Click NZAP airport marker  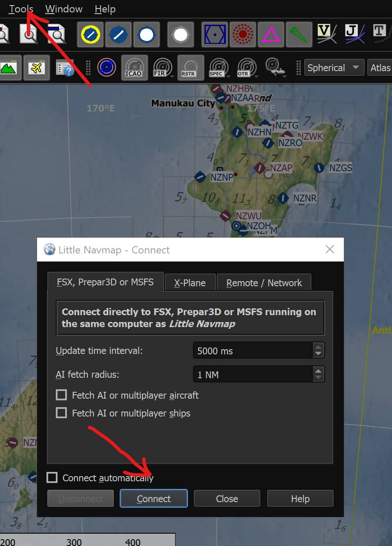259,168
